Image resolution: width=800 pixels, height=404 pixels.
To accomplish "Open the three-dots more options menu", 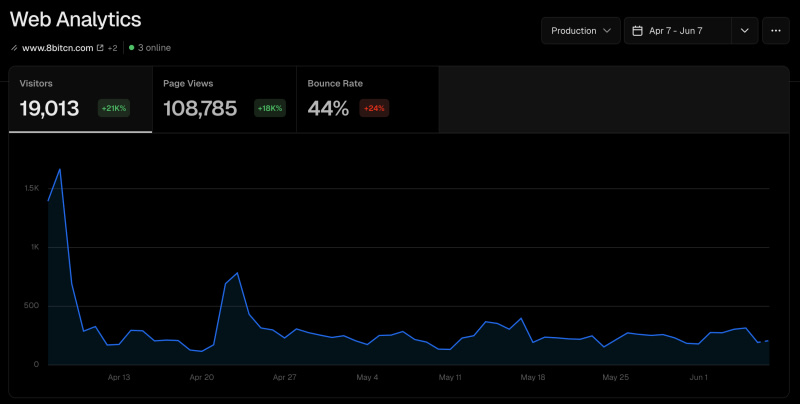I will pos(776,31).
